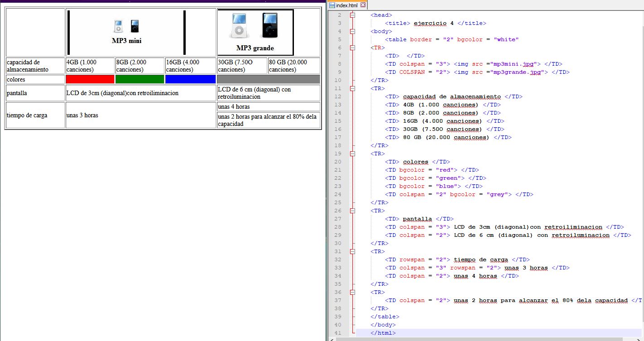Place cursor on the title tag line

[x=435, y=23]
